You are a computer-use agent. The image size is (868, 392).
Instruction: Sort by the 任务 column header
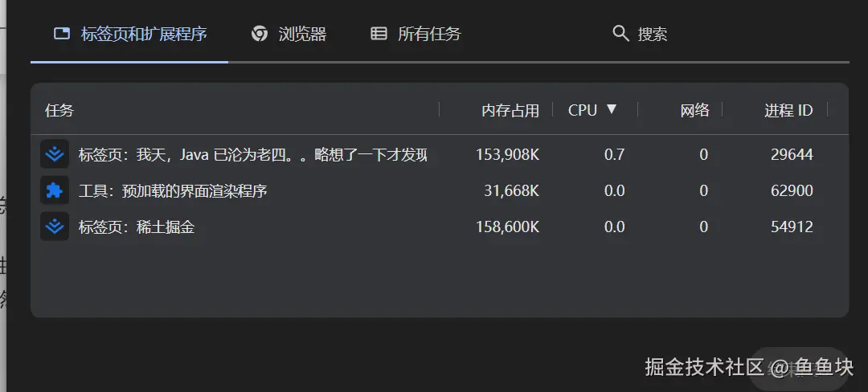[x=59, y=110]
